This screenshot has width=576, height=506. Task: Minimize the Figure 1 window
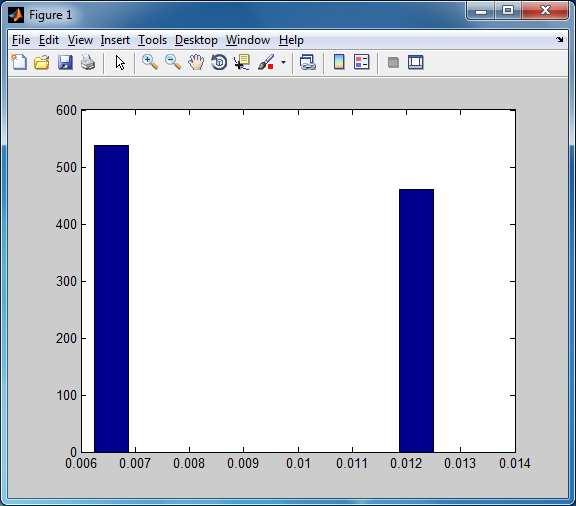(480, 11)
